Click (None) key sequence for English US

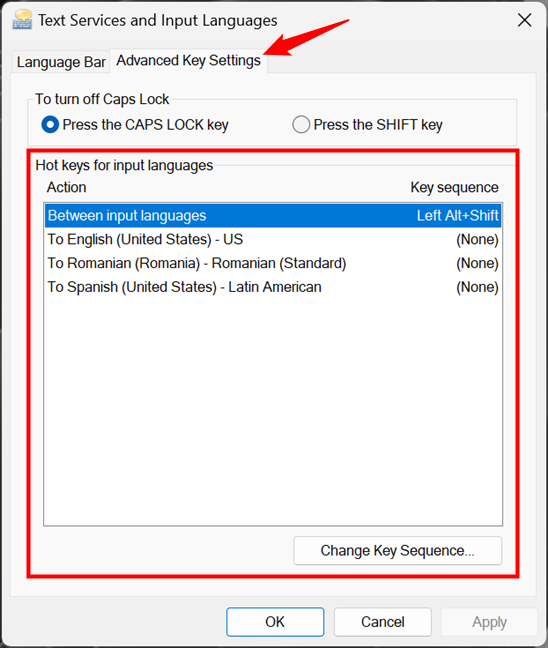(477, 239)
